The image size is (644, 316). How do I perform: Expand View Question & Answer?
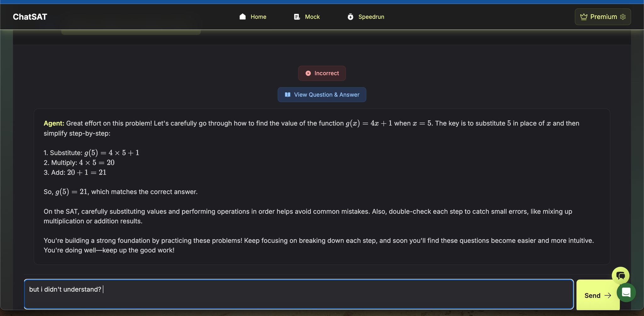(326, 95)
